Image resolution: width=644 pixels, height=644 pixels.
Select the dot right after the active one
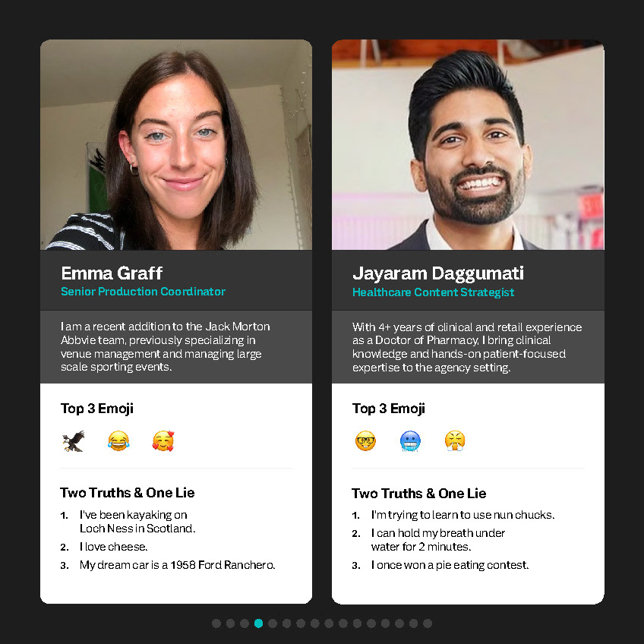[273, 623]
